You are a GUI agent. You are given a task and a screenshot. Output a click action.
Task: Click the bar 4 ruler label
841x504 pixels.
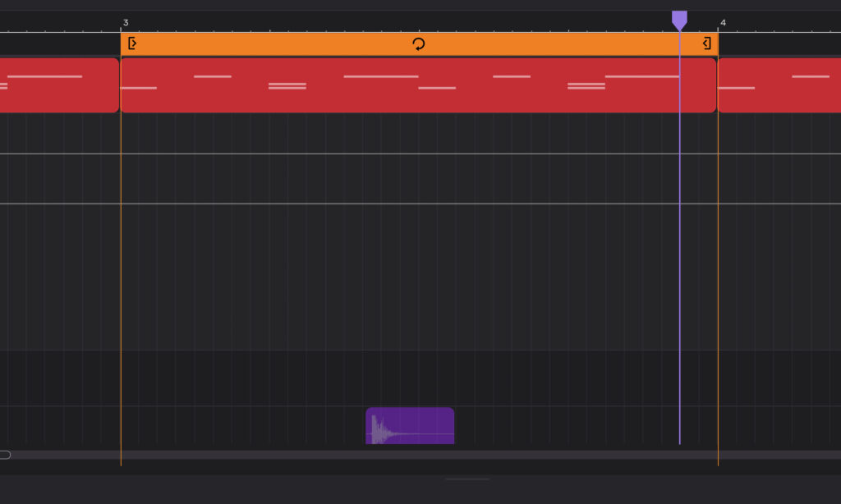click(723, 22)
